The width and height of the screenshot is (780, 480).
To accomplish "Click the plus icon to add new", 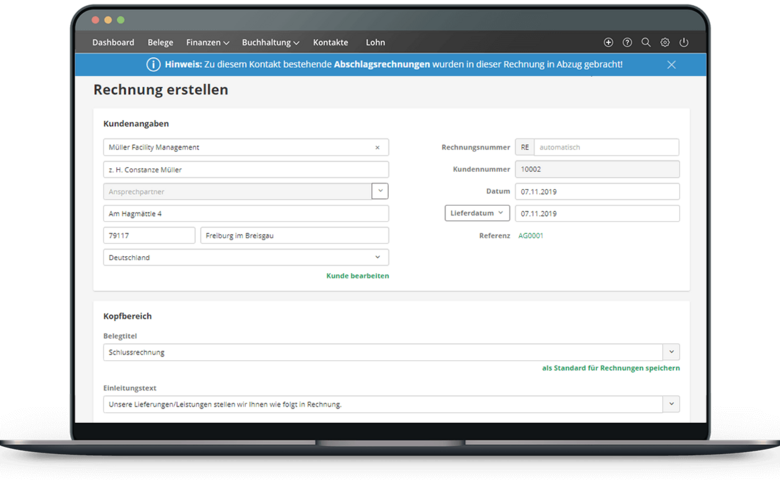I will (609, 43).
